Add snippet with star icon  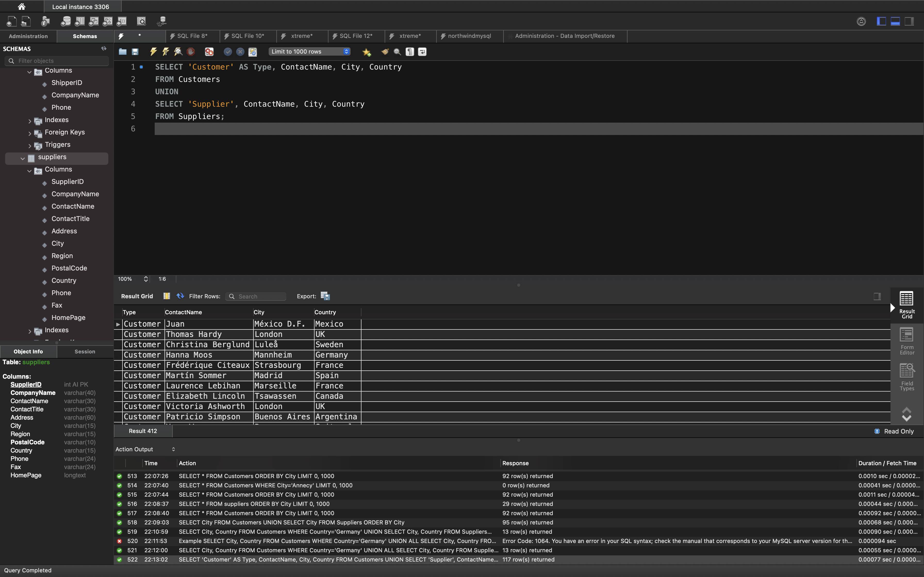(367, 52)
